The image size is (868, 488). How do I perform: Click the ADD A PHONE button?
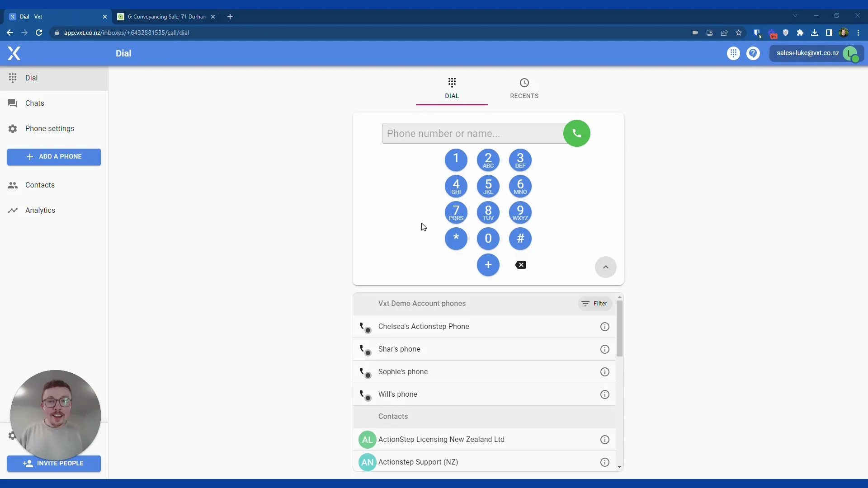(x=54, y=157)
